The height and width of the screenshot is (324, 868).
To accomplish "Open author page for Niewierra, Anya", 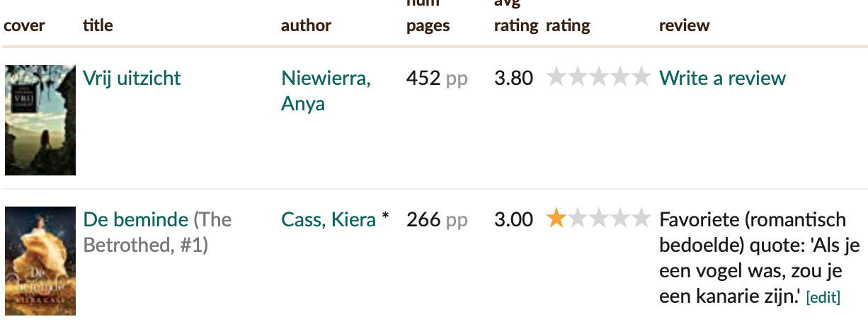I will tap(326, 91).
